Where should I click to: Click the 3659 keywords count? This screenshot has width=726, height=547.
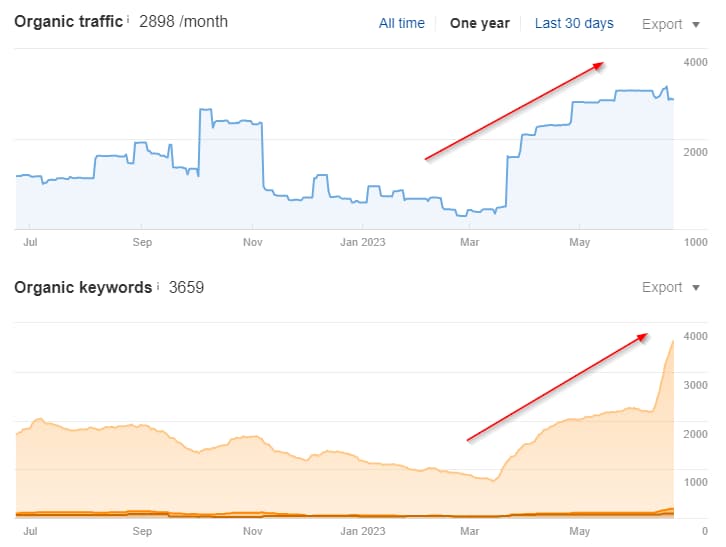pyautogui.click(x=186, y=287)
